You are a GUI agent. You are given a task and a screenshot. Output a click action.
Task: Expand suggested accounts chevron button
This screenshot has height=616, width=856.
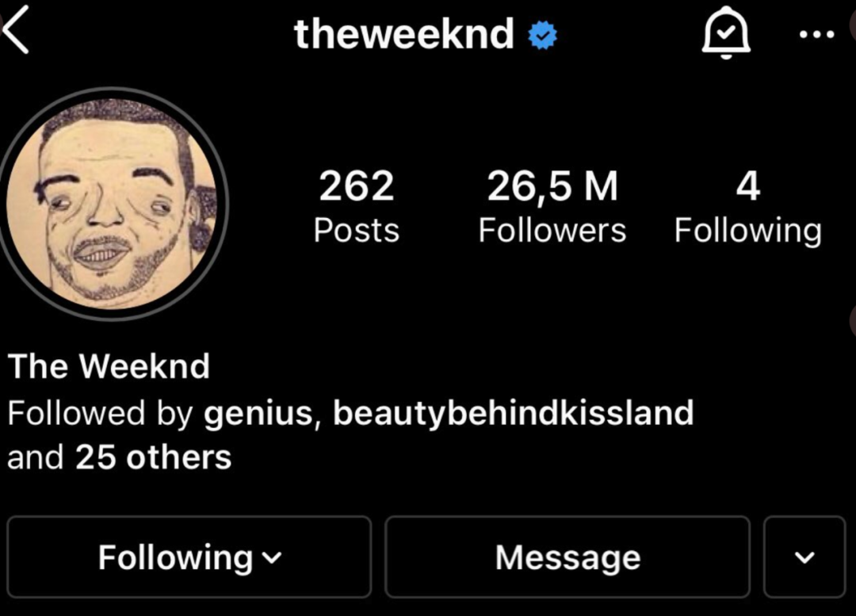tap(804, 557)
